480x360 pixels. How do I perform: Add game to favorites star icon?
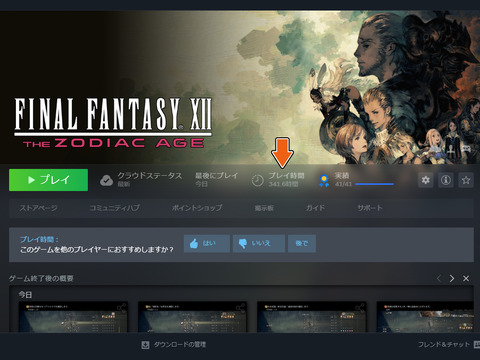[466, 180]
